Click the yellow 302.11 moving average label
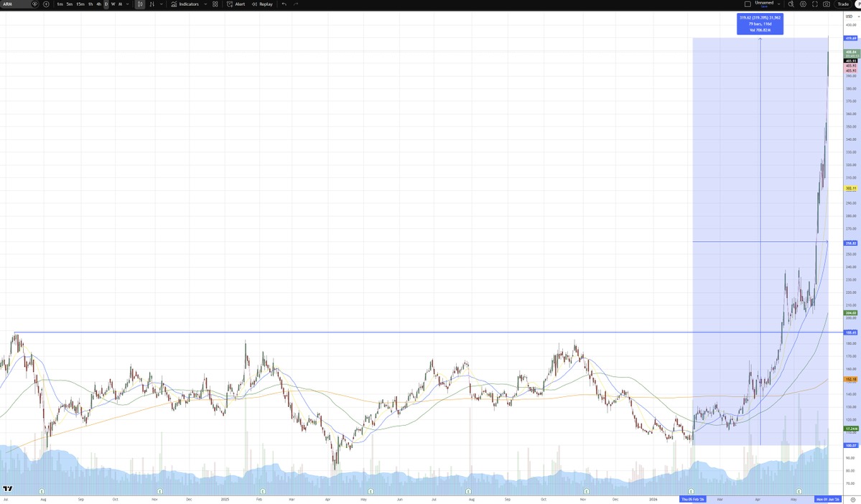The width and height of the screenshot is (861, 504). [x=850, y=188]
